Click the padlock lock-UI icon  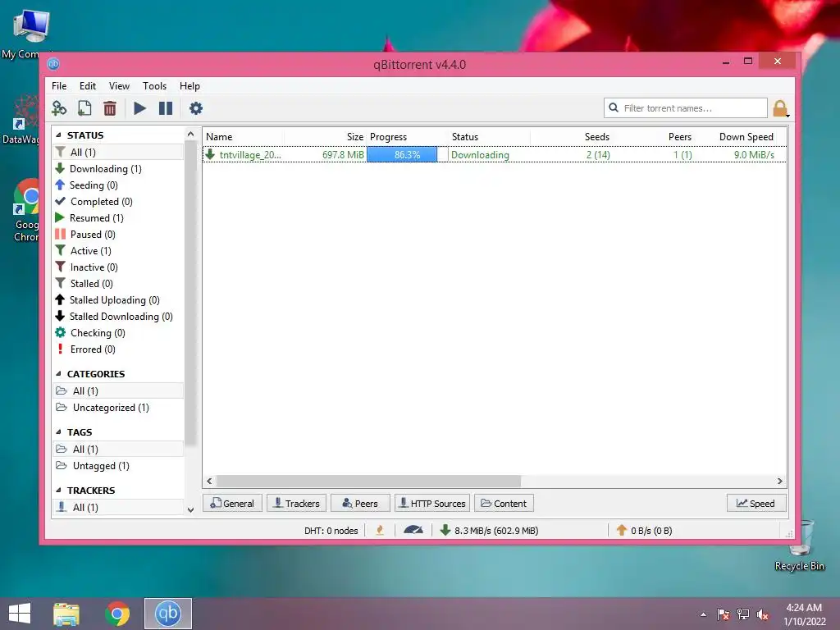click(781, 108)
